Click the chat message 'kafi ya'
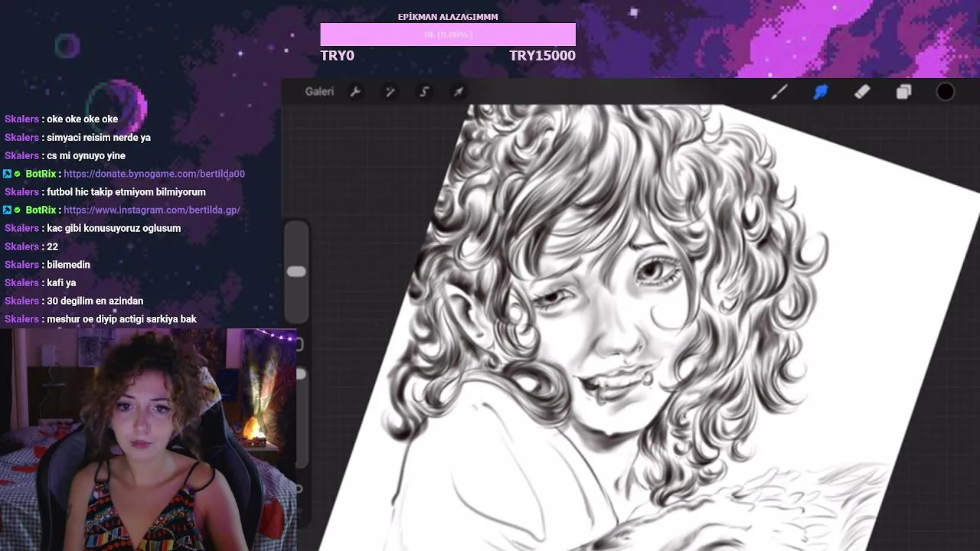This screenshot has height=551, width=980. click(61, 283)
